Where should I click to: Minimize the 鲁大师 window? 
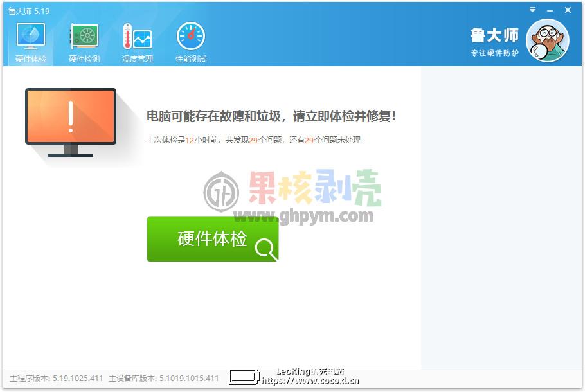click(550, 11)
